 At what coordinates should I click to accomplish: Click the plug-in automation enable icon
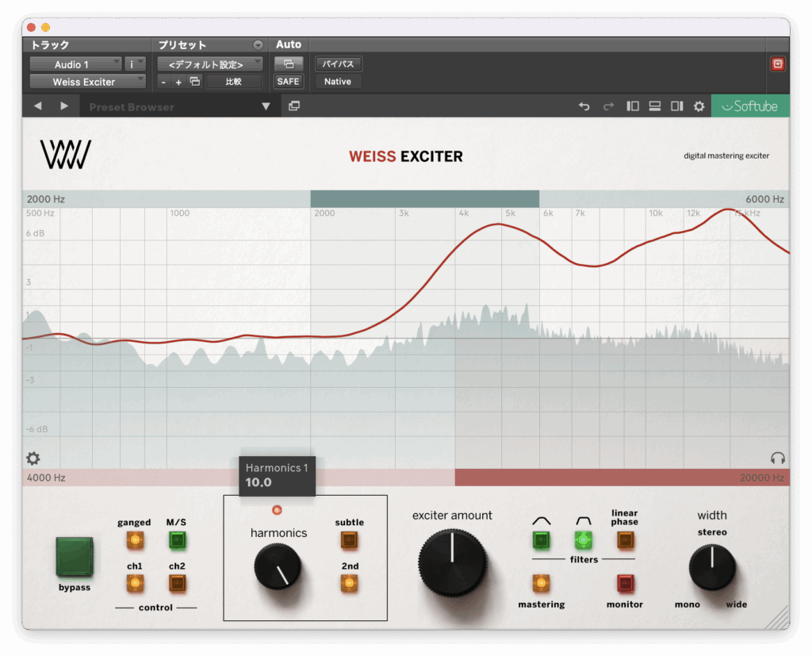tap(289, 63)
